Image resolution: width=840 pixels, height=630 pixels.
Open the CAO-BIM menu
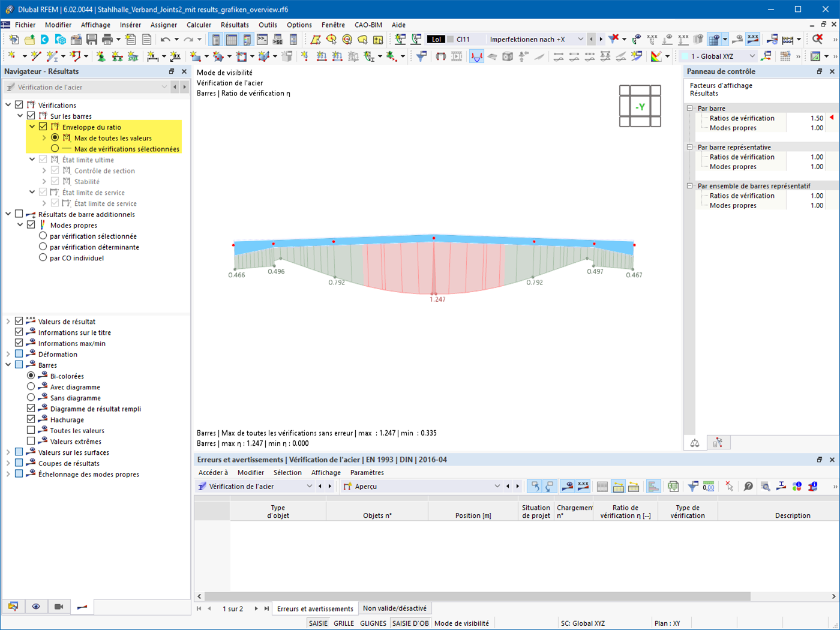coord(368,25)
